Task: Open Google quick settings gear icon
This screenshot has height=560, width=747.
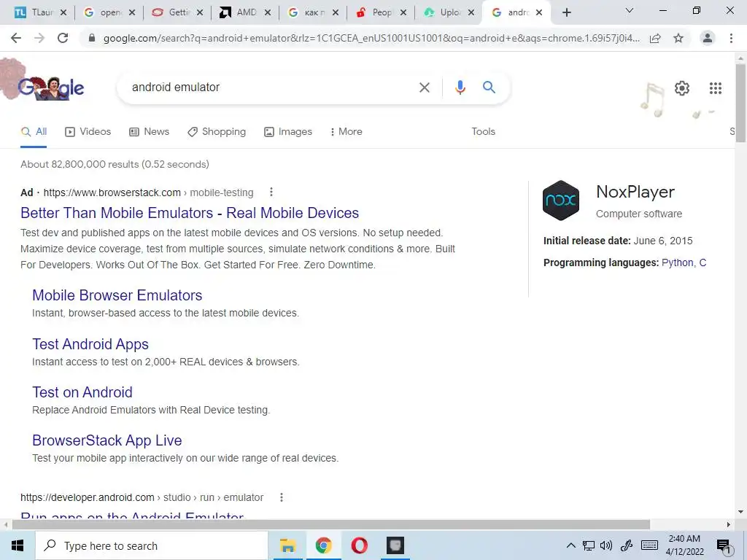Action: 682,88
